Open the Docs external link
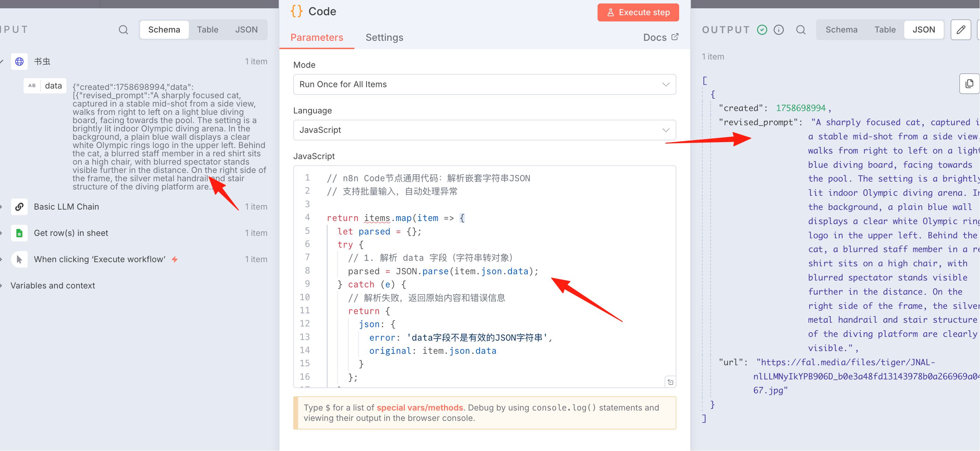980x451 pixels. pyautogui.click(x=661, y=37)
